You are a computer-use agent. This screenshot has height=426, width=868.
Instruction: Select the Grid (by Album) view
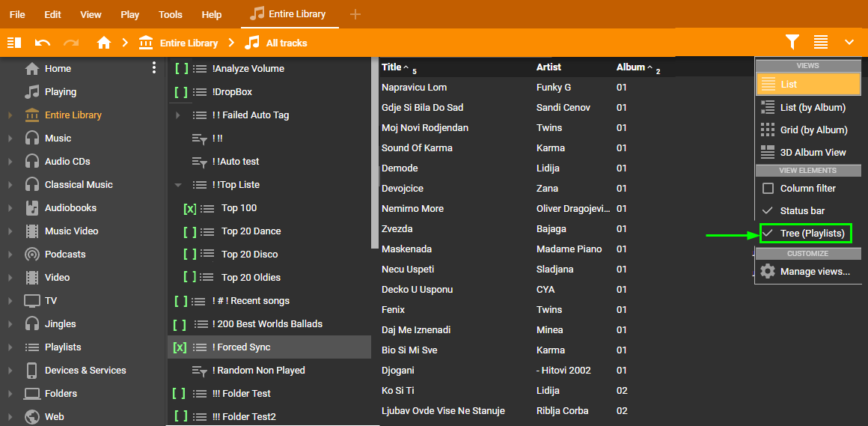pos(813,130)
